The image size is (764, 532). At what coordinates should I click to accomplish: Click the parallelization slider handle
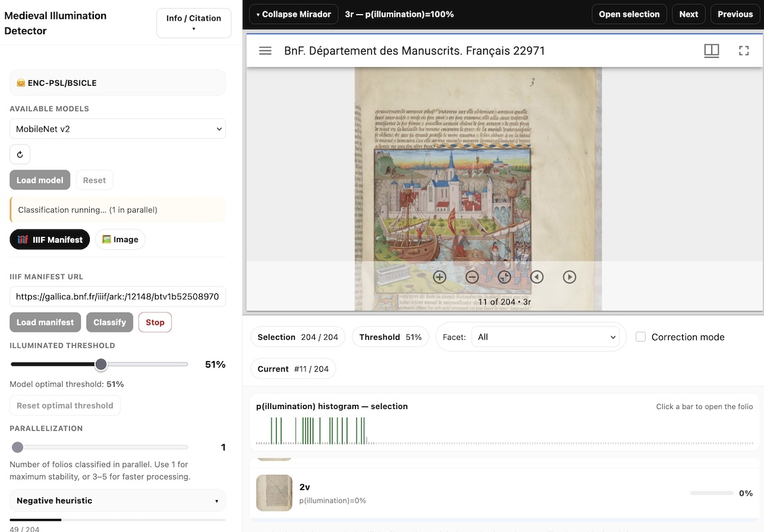[x=17, y=447]
